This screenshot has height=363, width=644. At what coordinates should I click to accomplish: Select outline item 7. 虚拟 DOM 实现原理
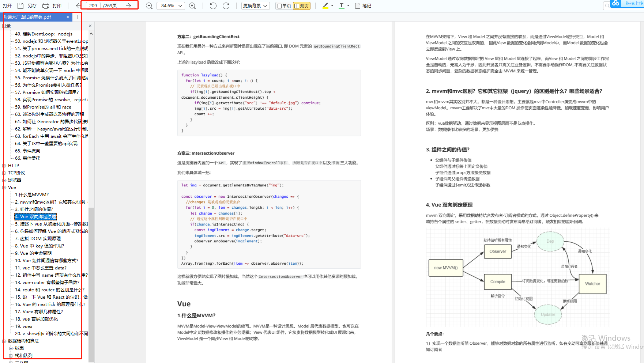click(x=38, y=239)
